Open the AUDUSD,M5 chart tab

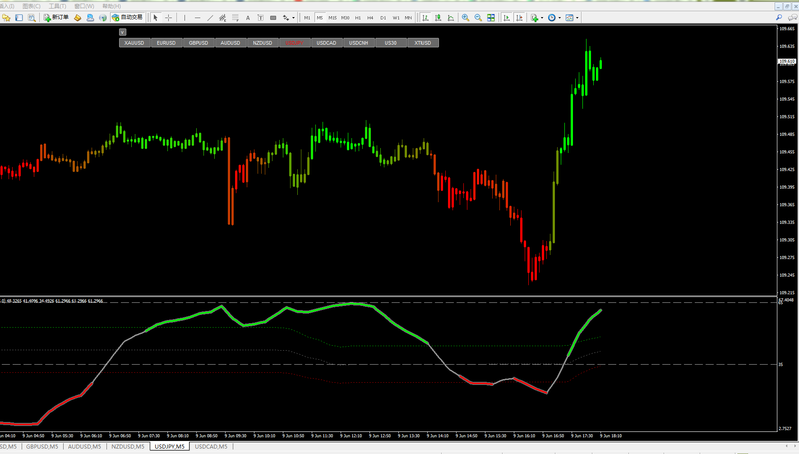(x=85, y=447)
